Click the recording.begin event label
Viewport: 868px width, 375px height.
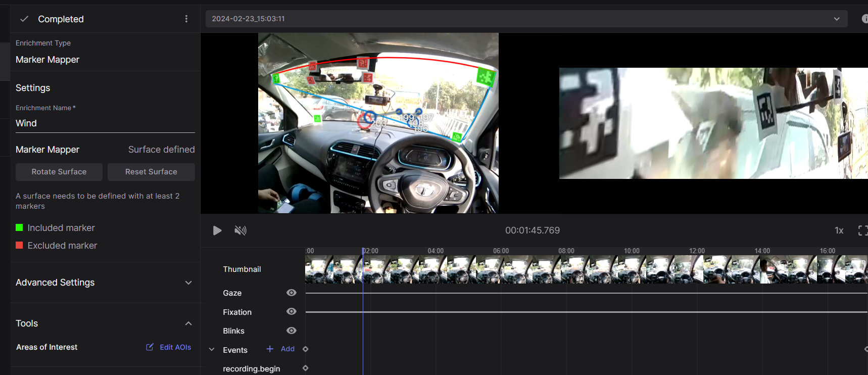[x=252, y=369]
